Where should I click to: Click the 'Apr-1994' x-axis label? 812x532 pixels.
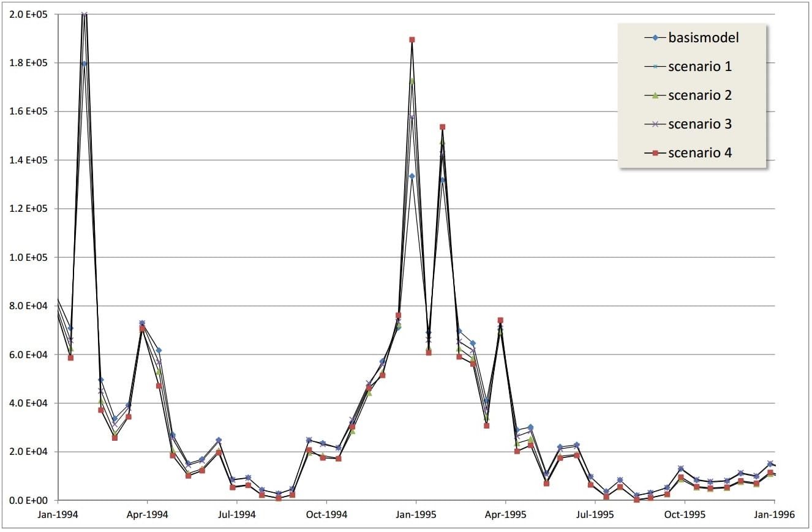tap(148, 515)
